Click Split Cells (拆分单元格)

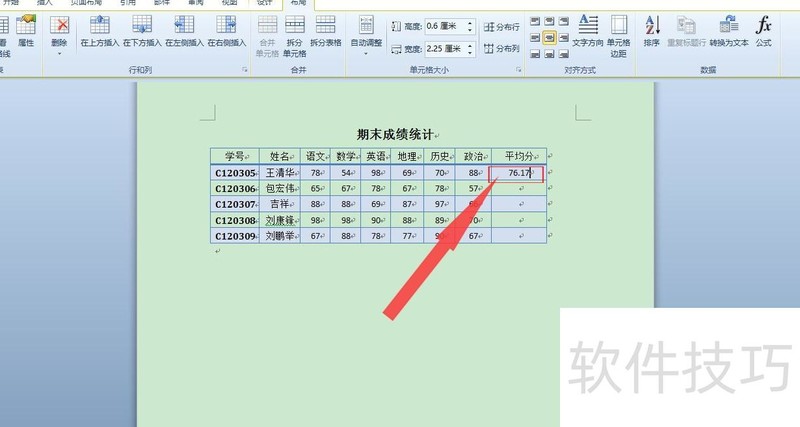coord(294,36)
